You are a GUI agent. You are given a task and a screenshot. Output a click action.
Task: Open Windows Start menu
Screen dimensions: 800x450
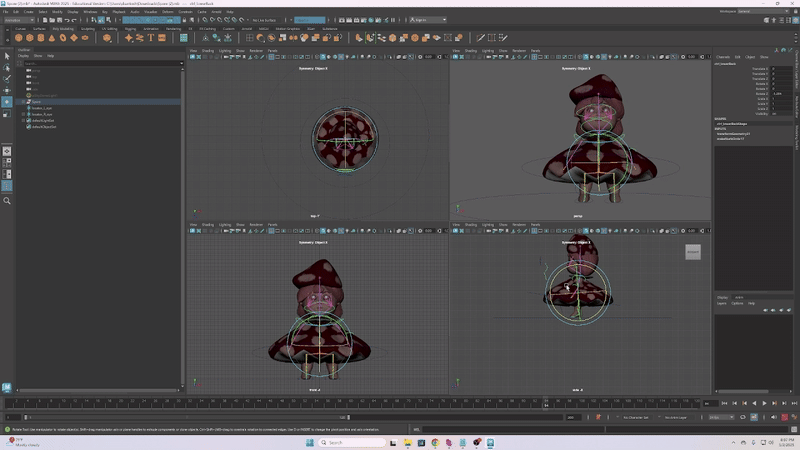(309, 442)
